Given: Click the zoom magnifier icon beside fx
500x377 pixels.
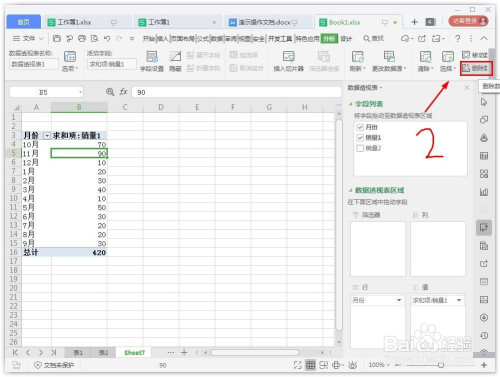Looking at the screenshot, I should click(x=110, y=92).
